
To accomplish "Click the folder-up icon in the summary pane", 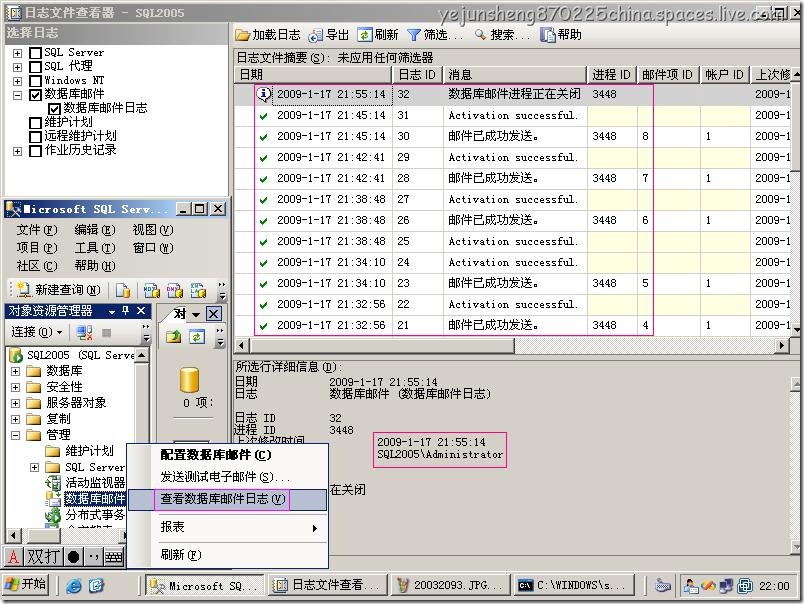I will (174, 336).
